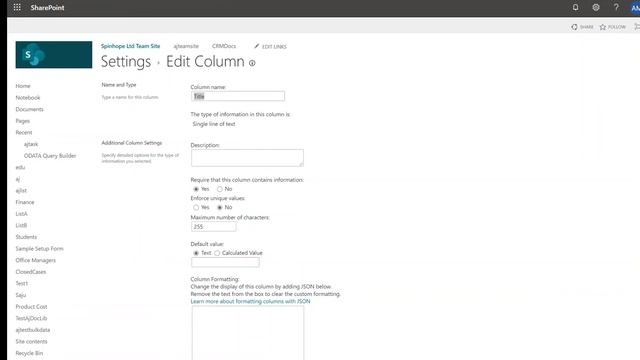The height and width of the screenshot is (360, 640).
Task: Open Office Managers in left navigation
Action: tap(36, 260)
